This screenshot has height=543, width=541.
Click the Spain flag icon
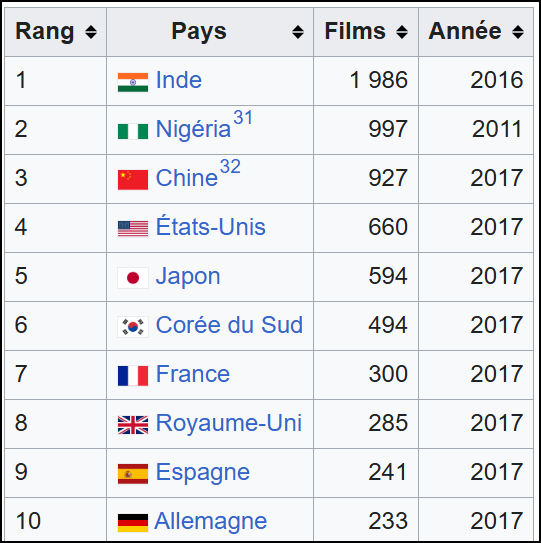coord(133,474)
